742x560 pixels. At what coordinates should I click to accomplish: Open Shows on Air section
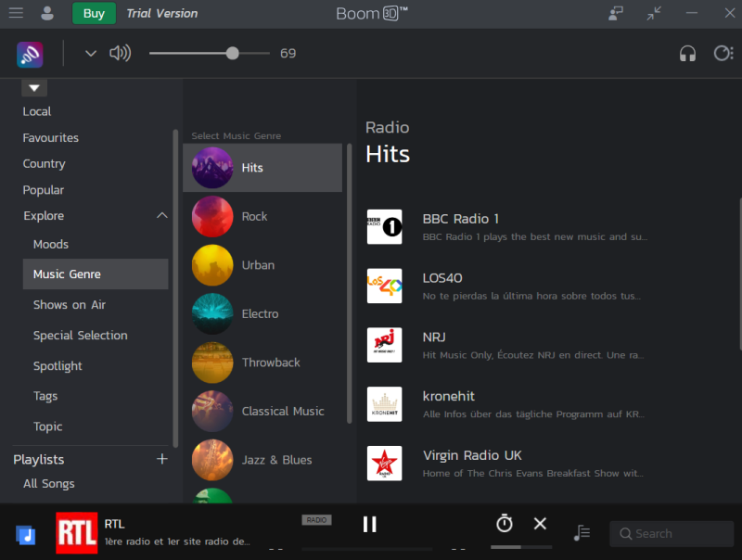pyautogui.click(x=70, y=305)
